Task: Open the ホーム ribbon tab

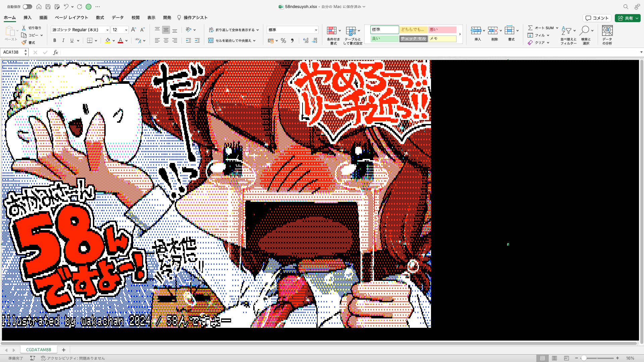Action: pyautogui.click(x=10, y=17)
